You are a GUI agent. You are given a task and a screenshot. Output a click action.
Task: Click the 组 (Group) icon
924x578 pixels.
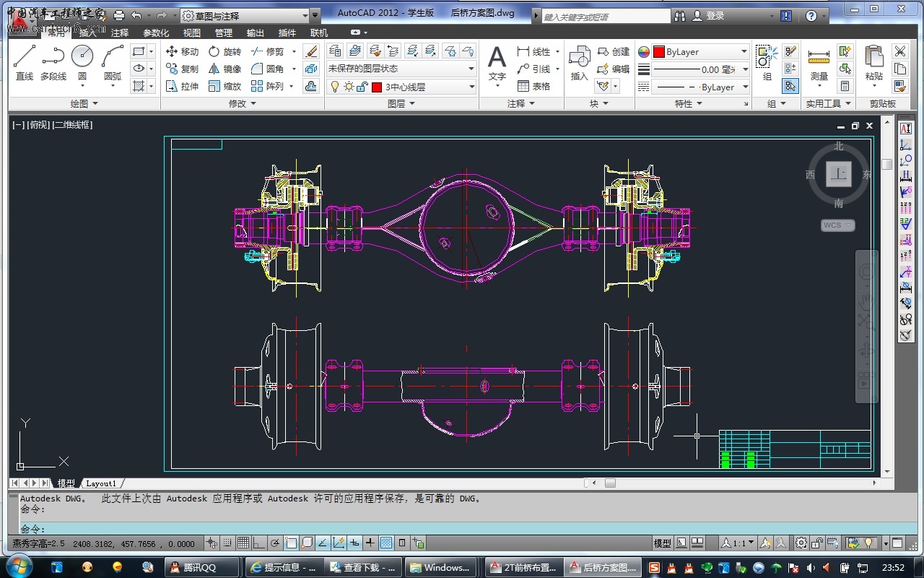point(767,64)
